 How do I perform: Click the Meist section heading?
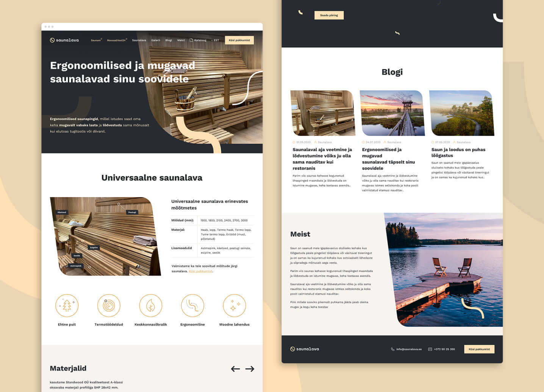pyautogui.click(x=300, y=234)
